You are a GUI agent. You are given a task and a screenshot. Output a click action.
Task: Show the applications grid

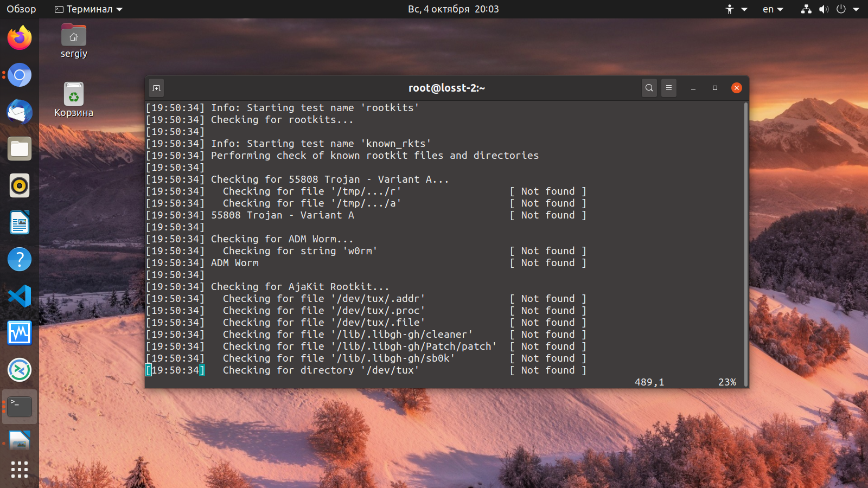[x=20, y=470]
